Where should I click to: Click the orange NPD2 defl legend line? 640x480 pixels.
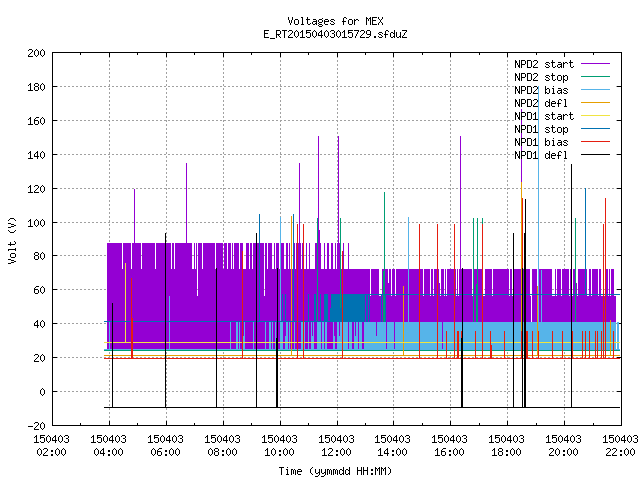(x=596, y=103)
